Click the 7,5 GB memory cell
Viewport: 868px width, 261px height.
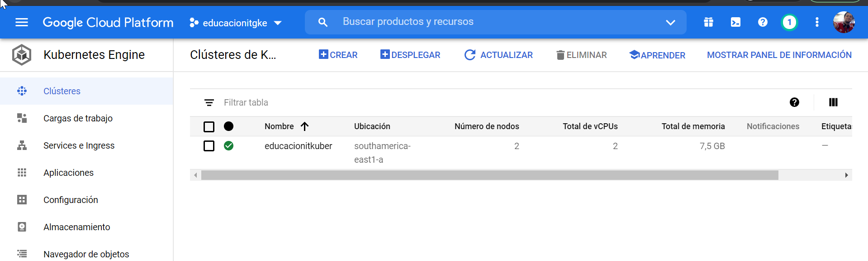[x=712, y=146]
